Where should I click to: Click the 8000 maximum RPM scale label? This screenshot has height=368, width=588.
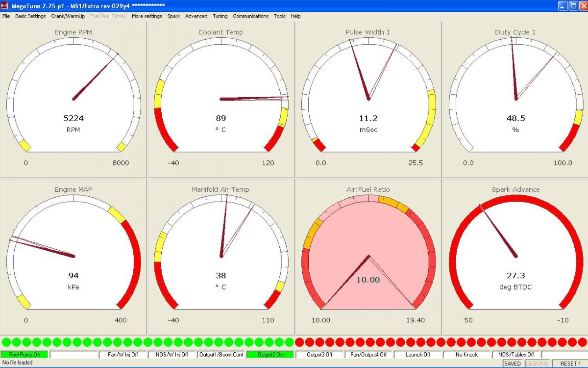click(121, 163)
